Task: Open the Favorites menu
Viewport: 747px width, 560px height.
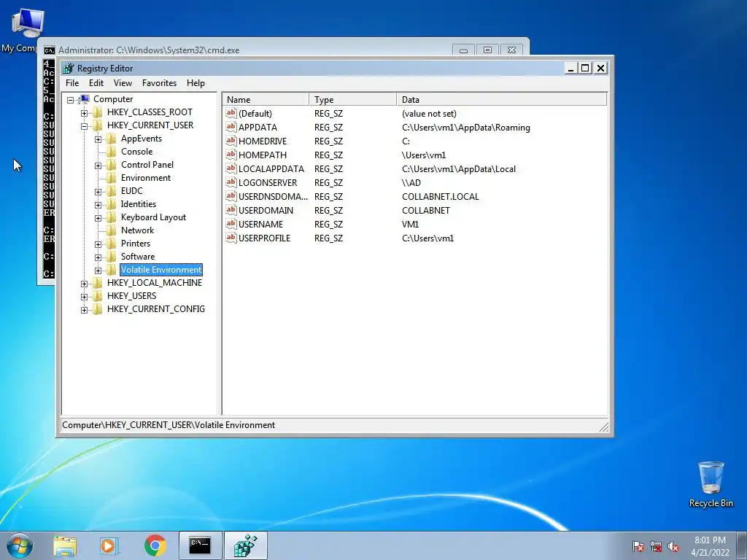Action: click(x=159, y=83)
